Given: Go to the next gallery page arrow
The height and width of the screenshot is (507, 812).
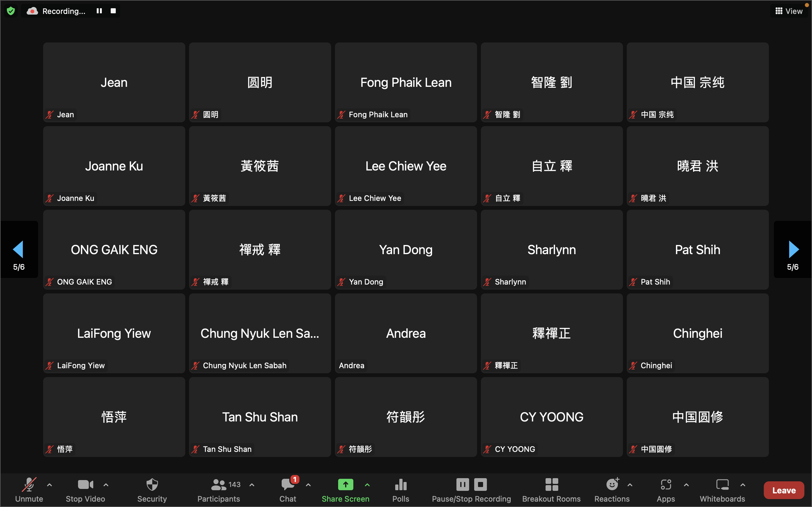Looking at the screenshot, I should click(793, 249).
